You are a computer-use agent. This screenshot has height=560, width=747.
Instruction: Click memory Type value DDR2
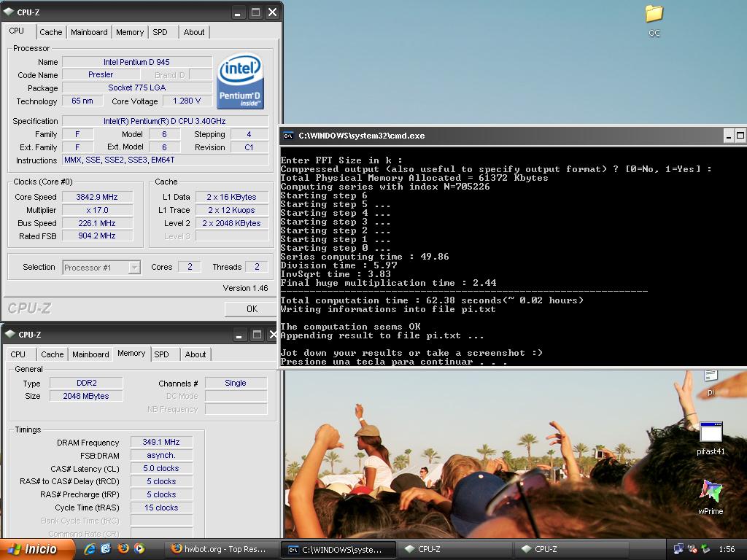(x=86, y=383)
